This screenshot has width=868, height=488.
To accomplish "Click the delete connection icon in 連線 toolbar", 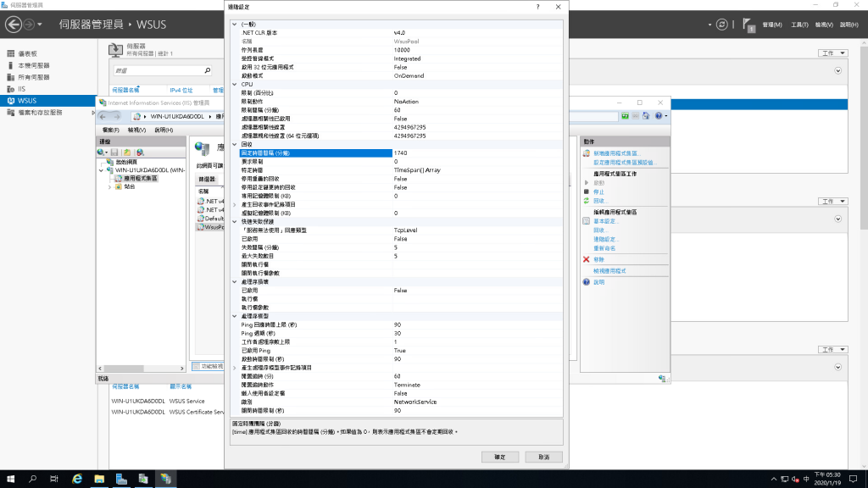I will click(x=140, y=152).
